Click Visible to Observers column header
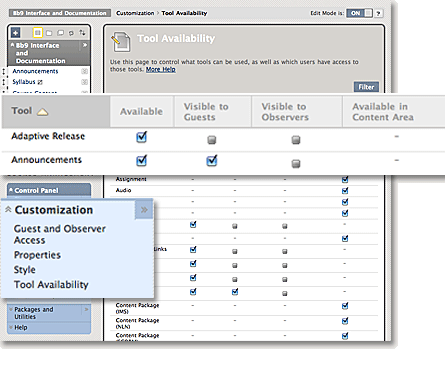 pyautogui.click(x=297, y=112)
